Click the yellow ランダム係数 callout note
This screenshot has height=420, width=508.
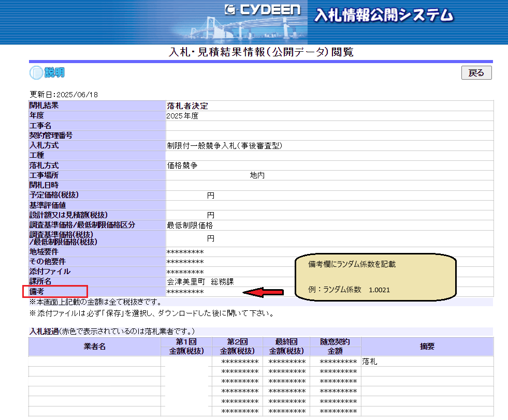point(375,277)
